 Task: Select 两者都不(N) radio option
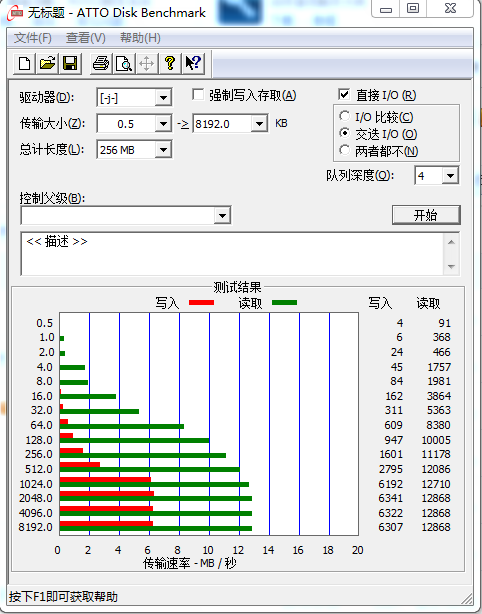click(344, 150)
